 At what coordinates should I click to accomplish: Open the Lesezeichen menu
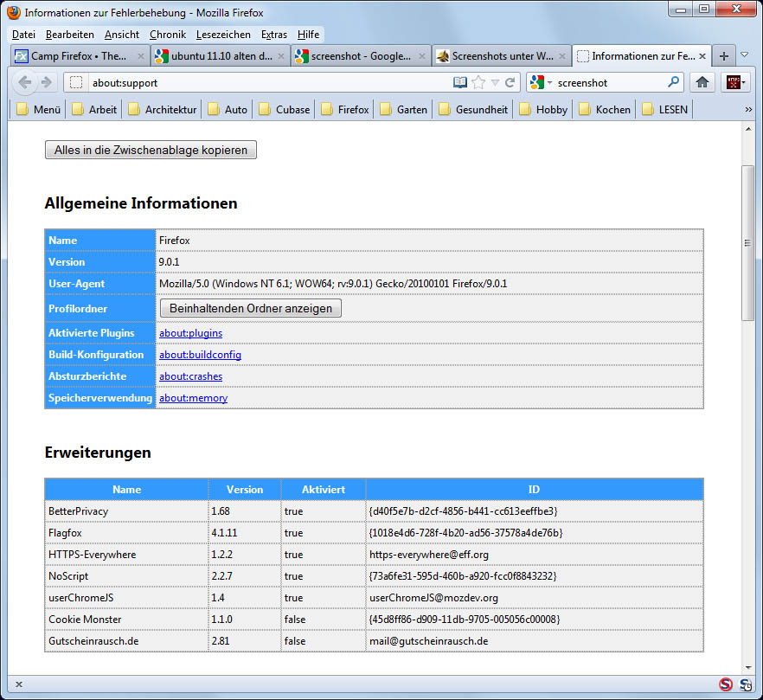point(223,35)
